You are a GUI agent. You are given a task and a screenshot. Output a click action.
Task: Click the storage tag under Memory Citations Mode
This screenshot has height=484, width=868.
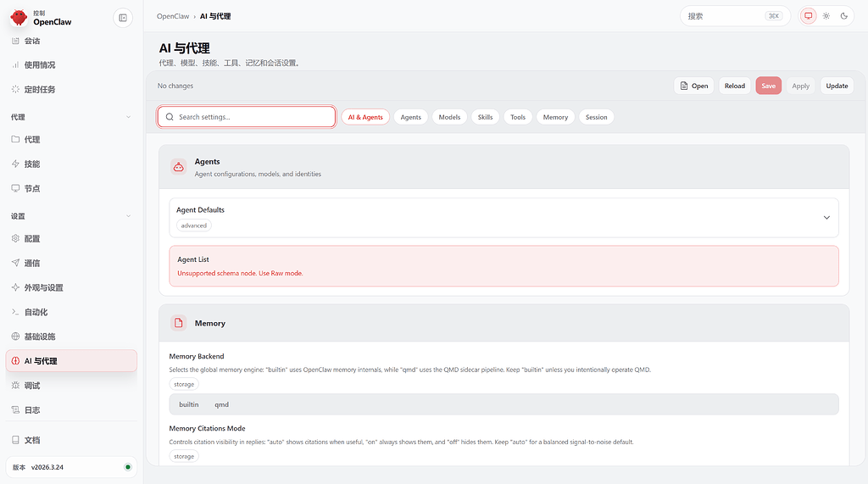pyautogui.click(x=184, y=456)
